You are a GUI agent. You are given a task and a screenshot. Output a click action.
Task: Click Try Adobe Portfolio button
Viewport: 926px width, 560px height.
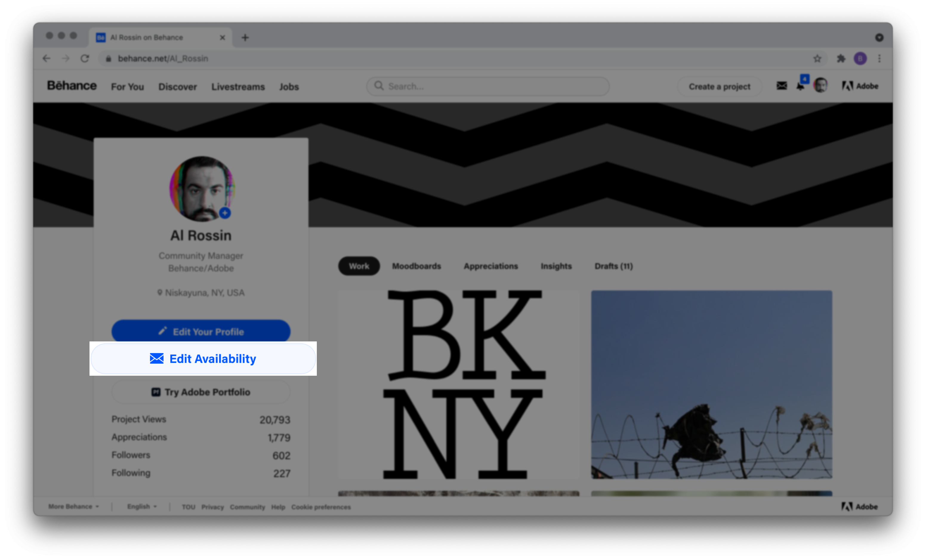pyautogui.click(x=201, y=392)
